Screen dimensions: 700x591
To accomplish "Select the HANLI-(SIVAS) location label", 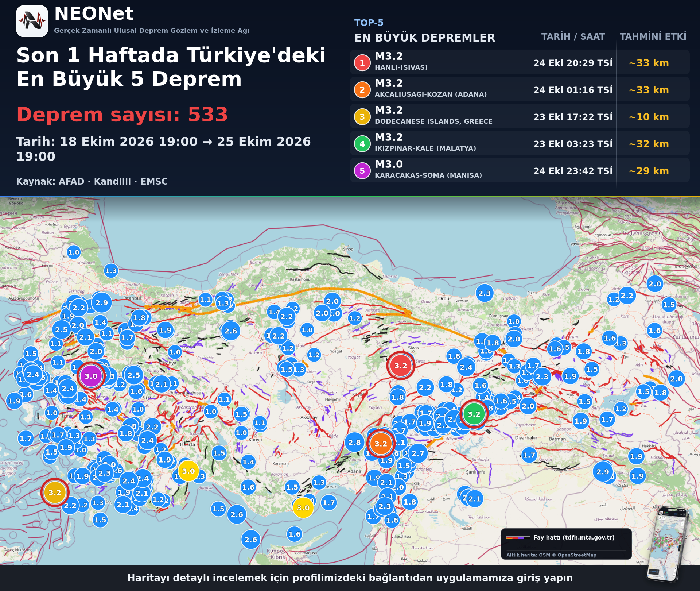I will (401, 67).
